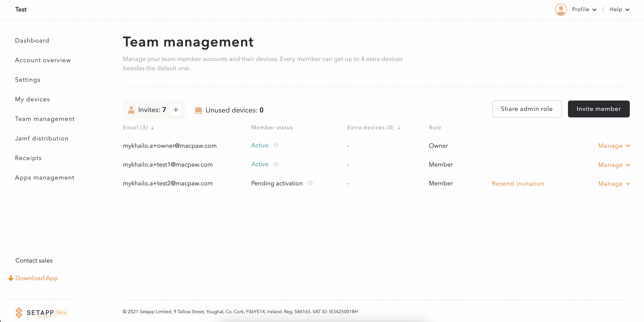Click the Invite member button
644x322 pixels.
pyautogui.click(x=598, y=109)
